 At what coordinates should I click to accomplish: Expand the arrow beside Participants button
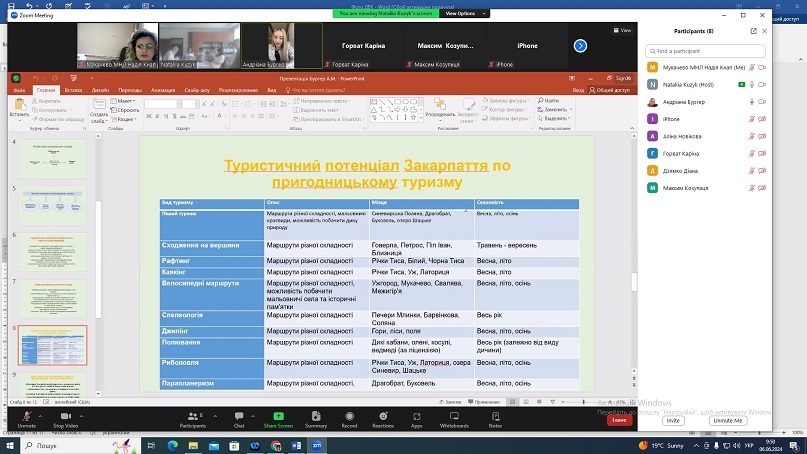pyautogui.click(x=215, y=416)
